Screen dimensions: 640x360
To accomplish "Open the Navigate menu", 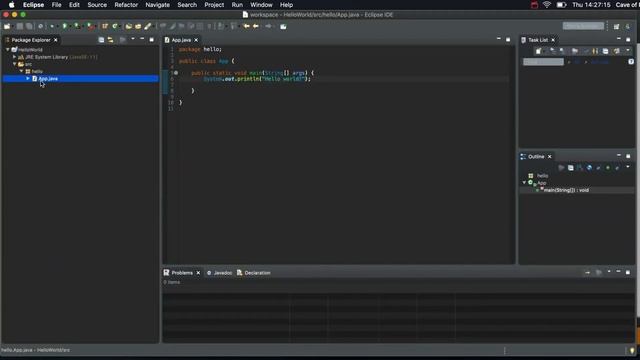I will point(158,5).
